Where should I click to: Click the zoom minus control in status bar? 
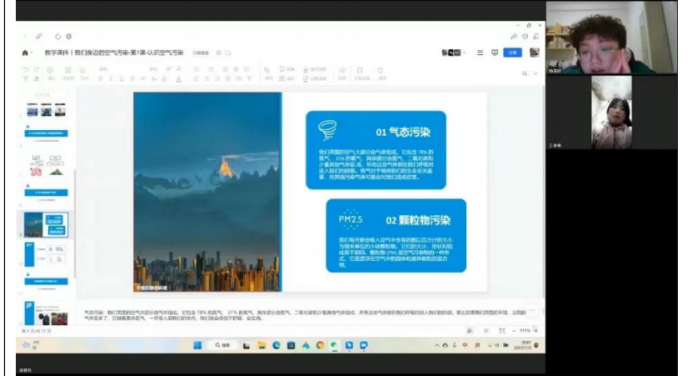(514, 331)
